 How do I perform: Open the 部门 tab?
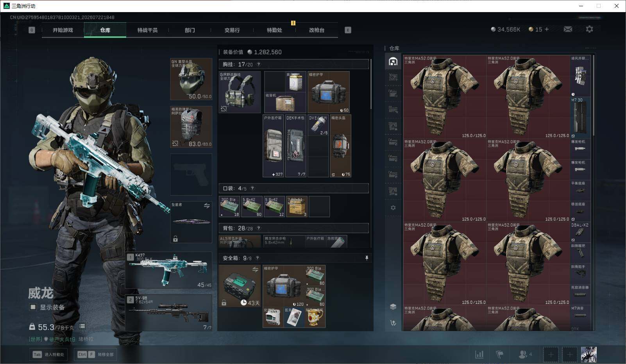190,30
